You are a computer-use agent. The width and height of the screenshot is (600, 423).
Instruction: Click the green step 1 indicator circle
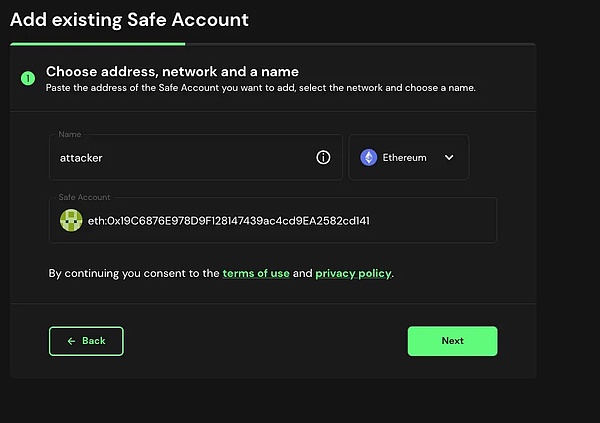pos(27,77)
